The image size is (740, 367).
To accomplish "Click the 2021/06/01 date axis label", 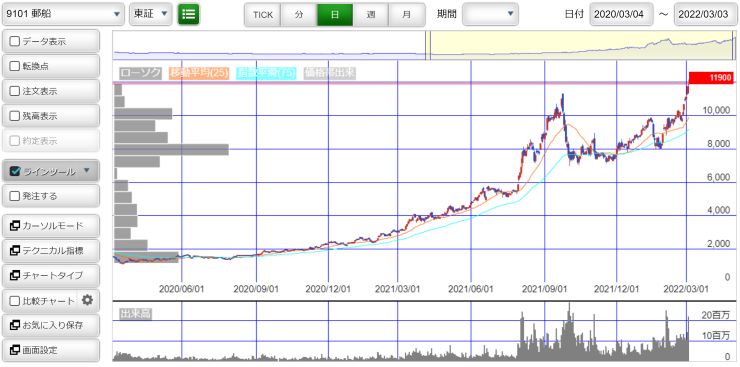I will click(x=471, y=288).
